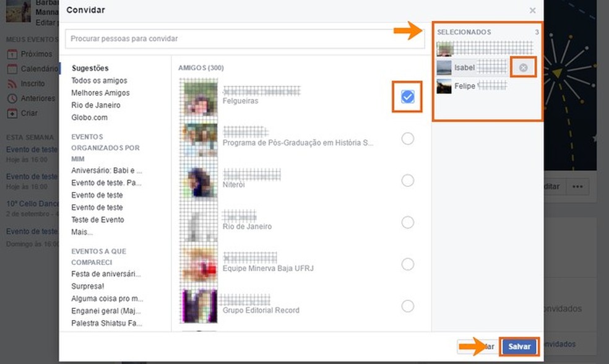Choose Surpresa! event
This screenshot has height=364, width=609.
[87, 286]
